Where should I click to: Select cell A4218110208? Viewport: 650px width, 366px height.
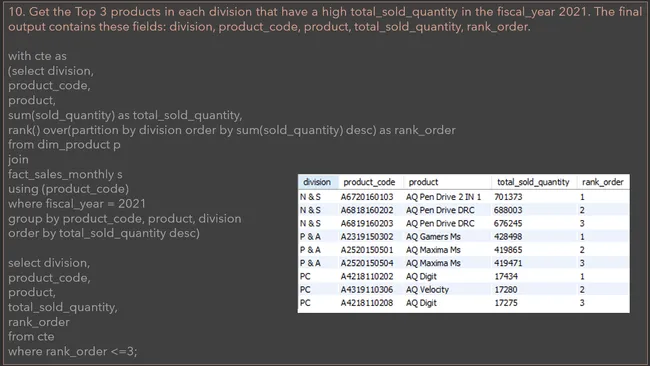pos(367,303)
